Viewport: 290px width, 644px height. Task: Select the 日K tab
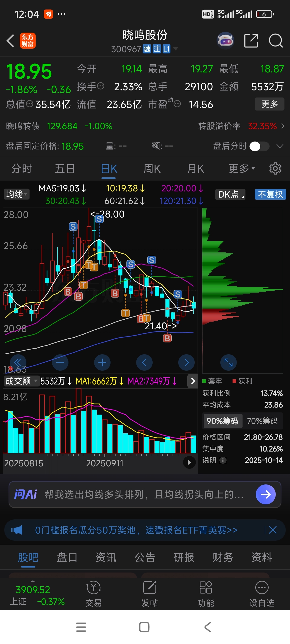[109, 169]
